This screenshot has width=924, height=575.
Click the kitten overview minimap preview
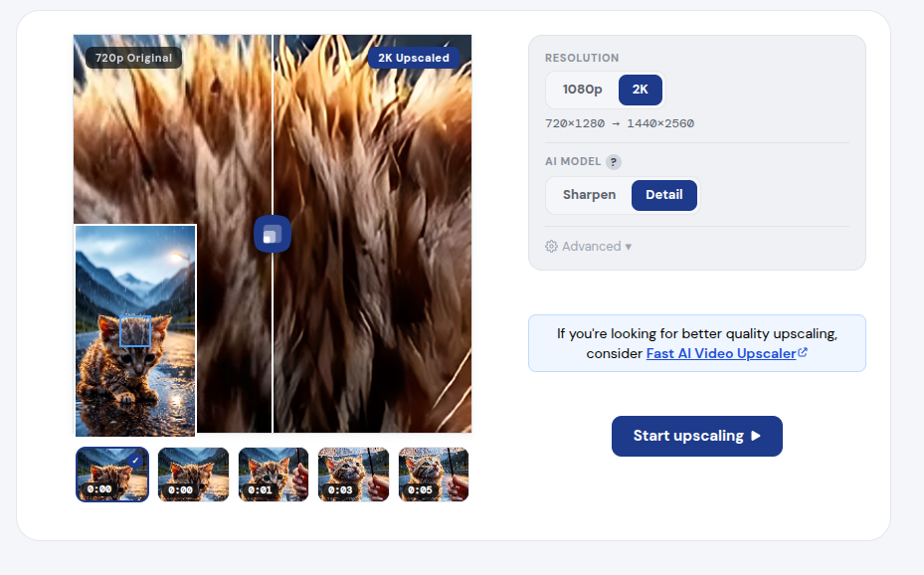point(135,330)
